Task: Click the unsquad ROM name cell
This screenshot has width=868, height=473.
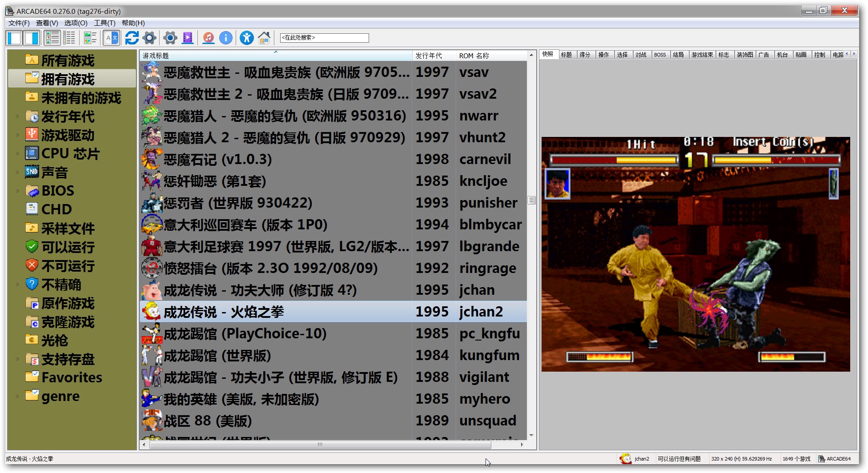Action: tap(488, 421)
